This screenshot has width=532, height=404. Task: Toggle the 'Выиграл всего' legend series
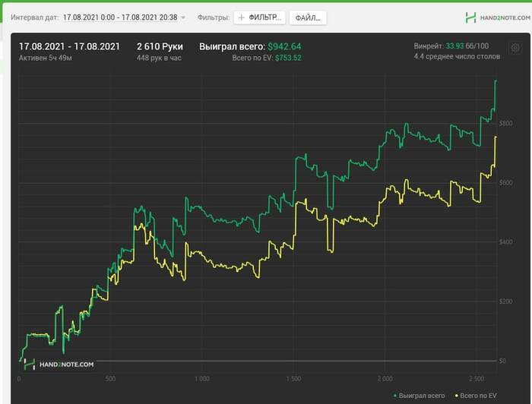coord(419,396)
